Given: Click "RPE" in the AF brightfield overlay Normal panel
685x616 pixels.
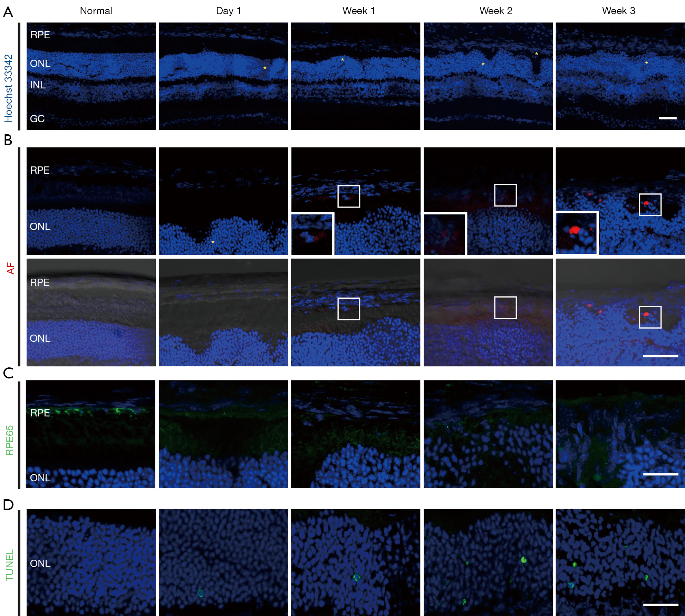Looking at the screenshot, I should point(40,282).
